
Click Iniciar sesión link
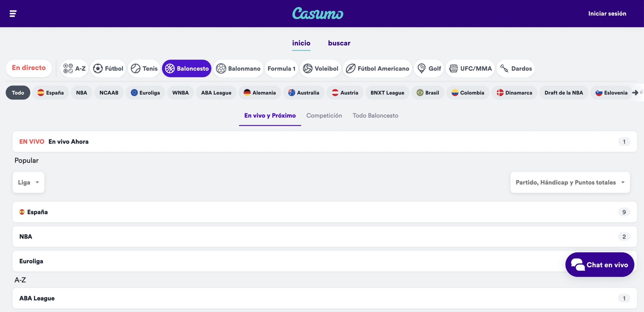pos(607,14)
